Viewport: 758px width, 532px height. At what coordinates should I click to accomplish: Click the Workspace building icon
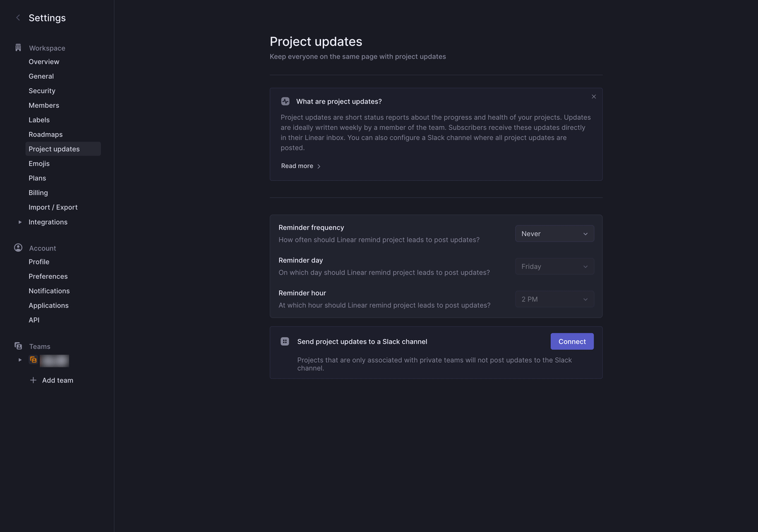click(18, 48)
